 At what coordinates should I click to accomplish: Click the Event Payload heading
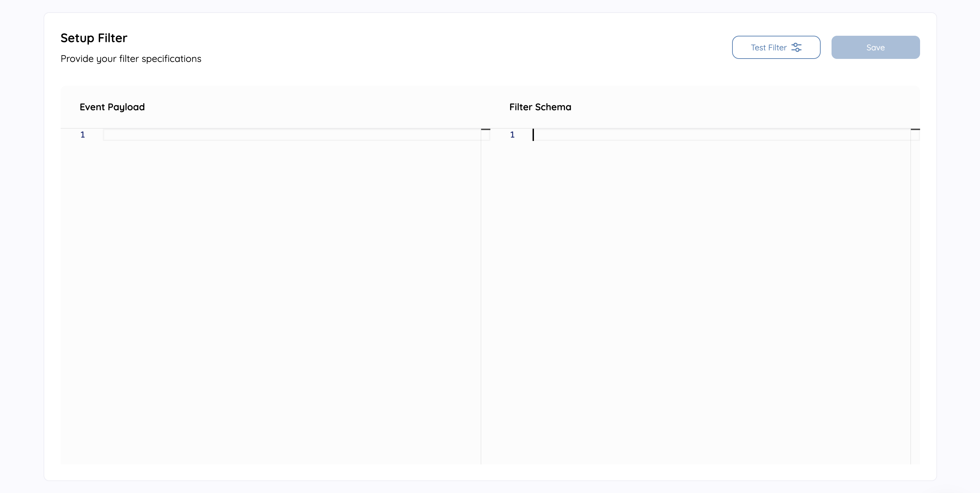112,107
